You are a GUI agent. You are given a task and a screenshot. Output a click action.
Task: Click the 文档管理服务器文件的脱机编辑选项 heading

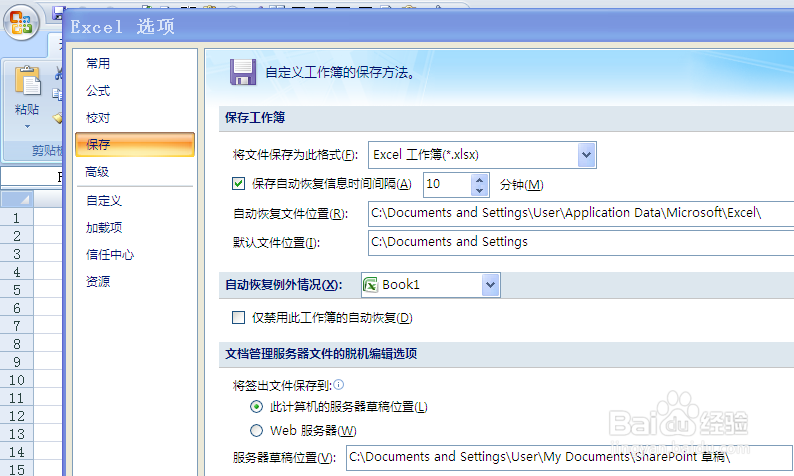tap(321, 353)
